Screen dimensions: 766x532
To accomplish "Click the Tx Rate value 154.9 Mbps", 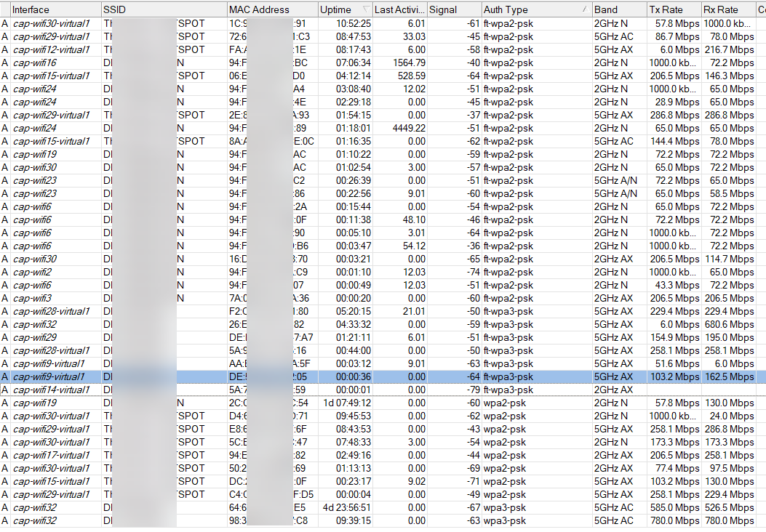I will click(674, 337).
